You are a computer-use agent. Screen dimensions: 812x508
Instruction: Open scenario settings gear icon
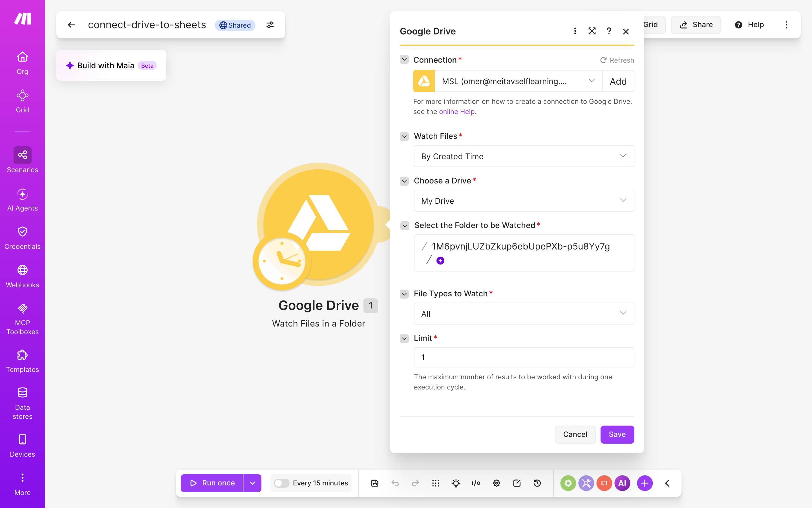pos(497,483)
